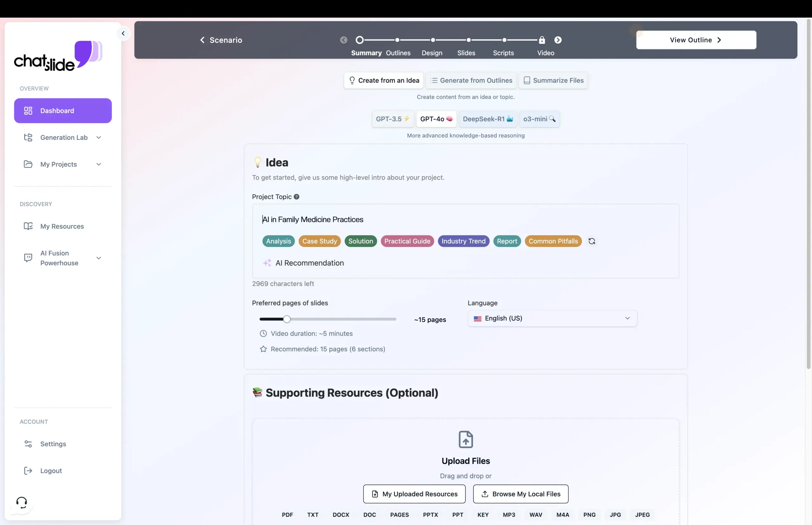Refresh the suggested tags

pyautogui.click(x=592, y=241)
